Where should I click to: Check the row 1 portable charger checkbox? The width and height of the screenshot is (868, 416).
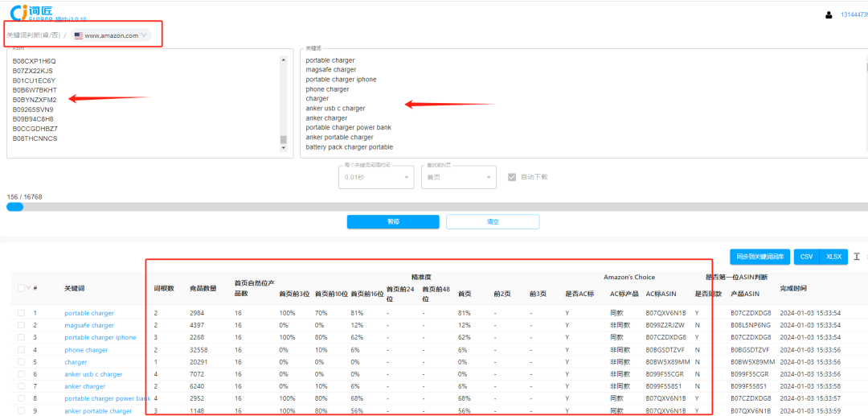pos(21,313)
